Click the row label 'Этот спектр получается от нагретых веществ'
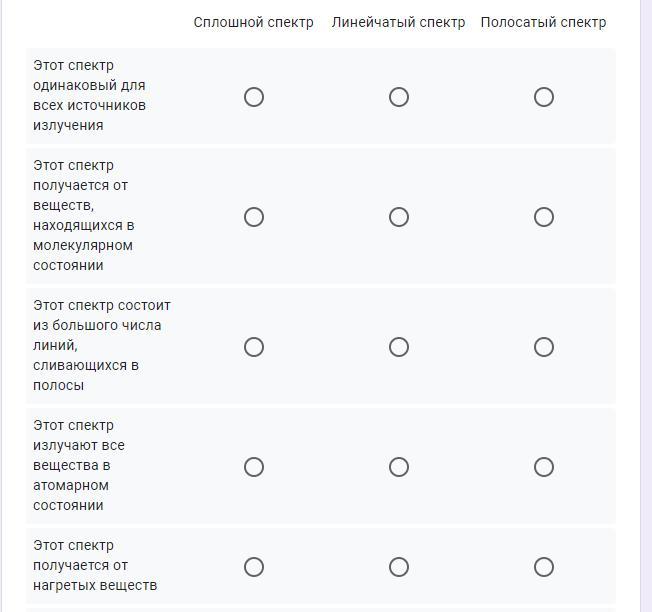 95,565
